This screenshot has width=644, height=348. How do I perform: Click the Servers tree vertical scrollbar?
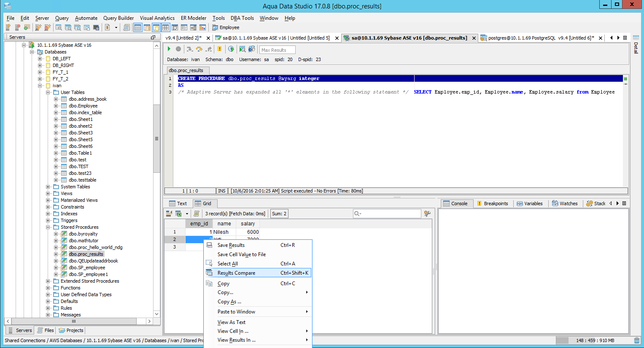[156, 139]
